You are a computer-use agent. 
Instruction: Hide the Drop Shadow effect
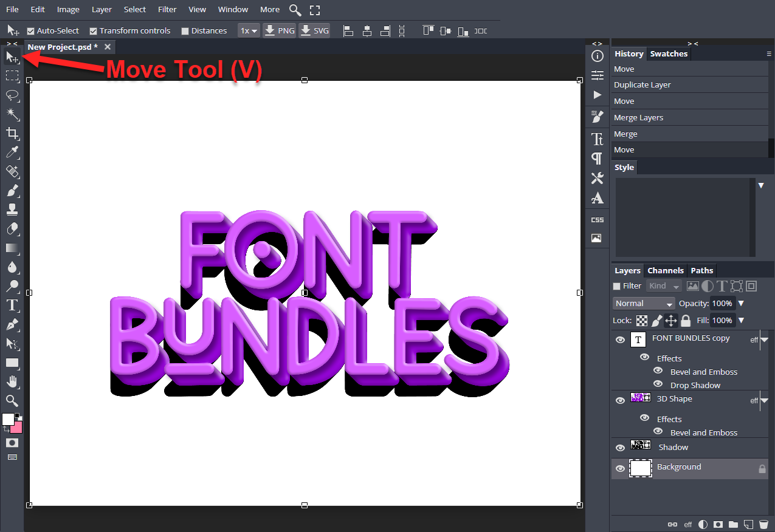tap(658, 384)
